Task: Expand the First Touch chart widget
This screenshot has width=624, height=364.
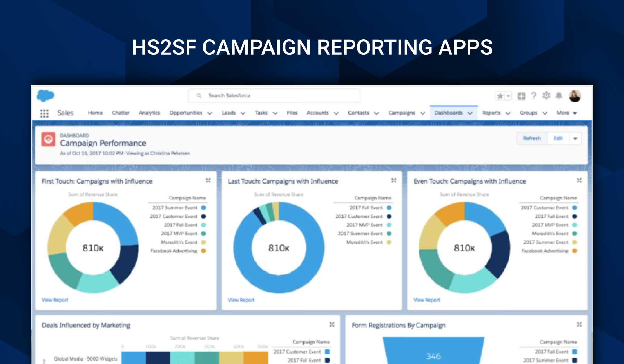Action: pos(208,180)
